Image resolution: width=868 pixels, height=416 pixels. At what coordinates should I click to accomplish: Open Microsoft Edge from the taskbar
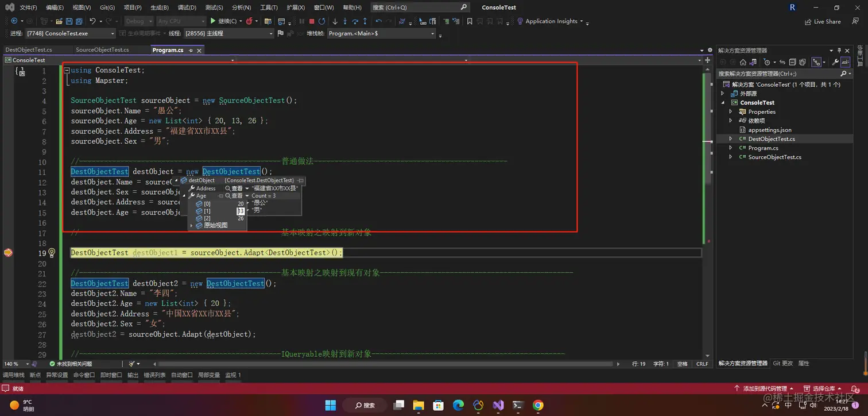pos(458,405)
